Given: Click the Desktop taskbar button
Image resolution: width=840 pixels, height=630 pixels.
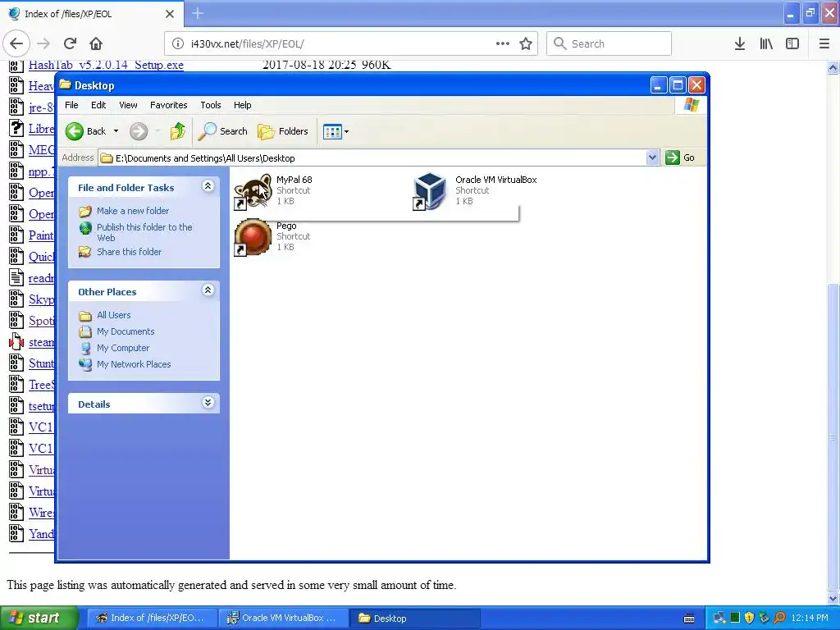Looking at the screenshot, I should (415, 618).
